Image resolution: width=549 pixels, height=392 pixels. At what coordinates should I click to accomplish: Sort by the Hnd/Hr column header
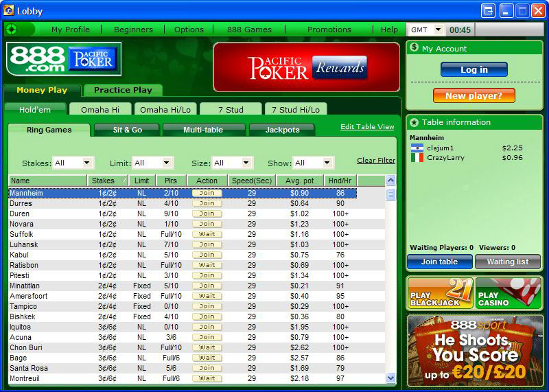tap(340, 181)
